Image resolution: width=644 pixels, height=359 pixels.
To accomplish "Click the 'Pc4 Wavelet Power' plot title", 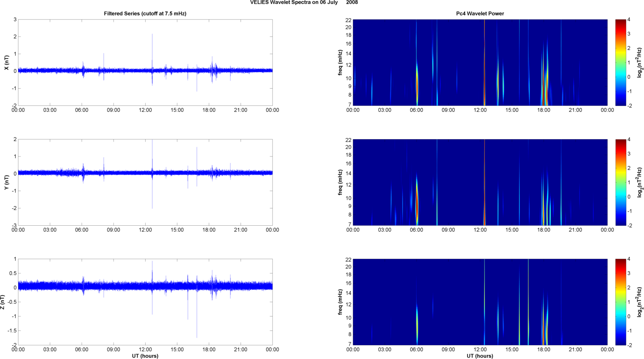I will [480, 13].
